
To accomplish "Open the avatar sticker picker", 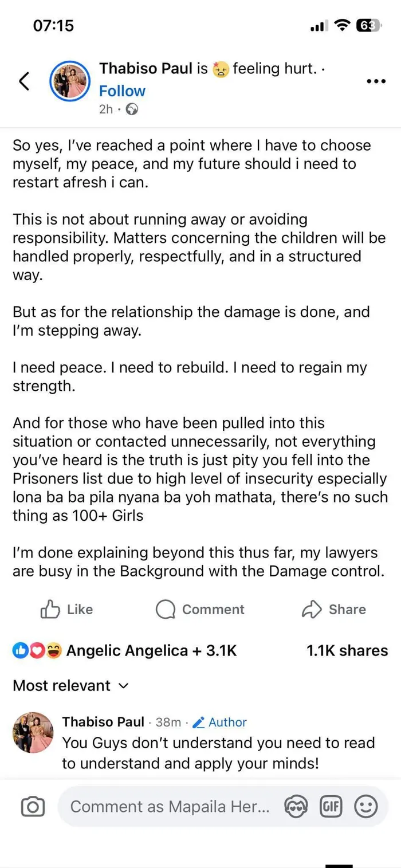I will (296, 807).
